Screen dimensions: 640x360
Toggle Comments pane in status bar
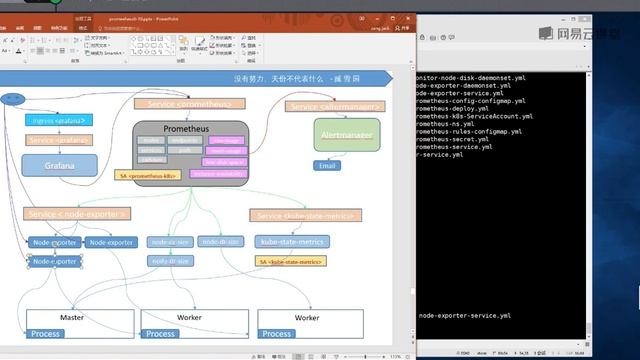279,357
